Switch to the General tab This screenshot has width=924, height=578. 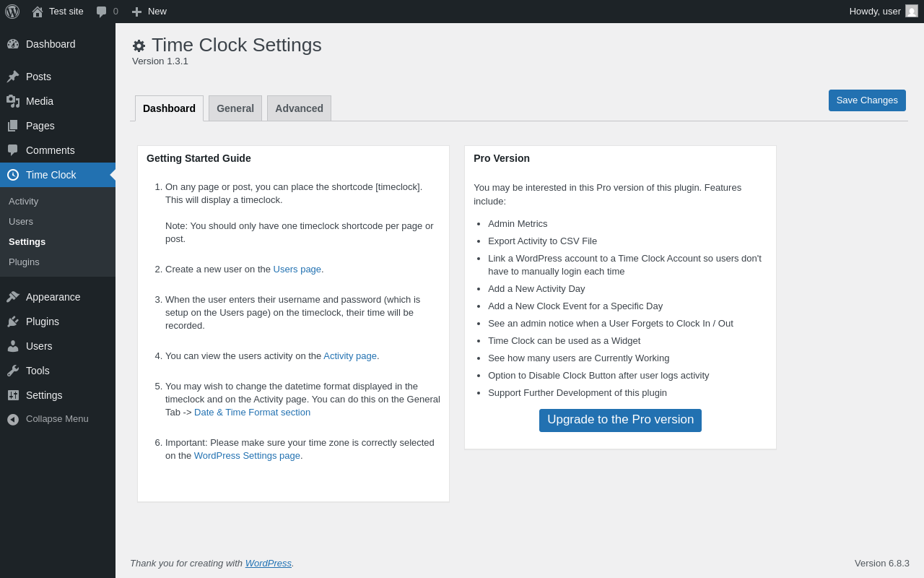click(235, 108)
